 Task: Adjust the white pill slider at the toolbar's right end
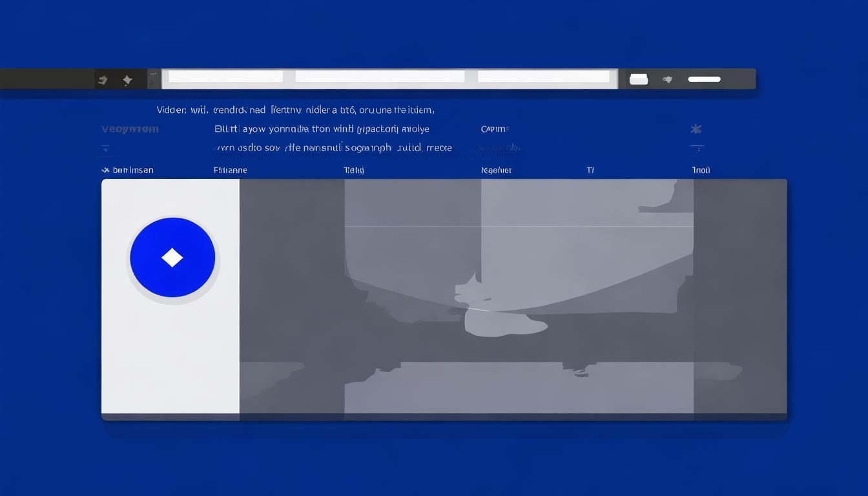point(704,79)
